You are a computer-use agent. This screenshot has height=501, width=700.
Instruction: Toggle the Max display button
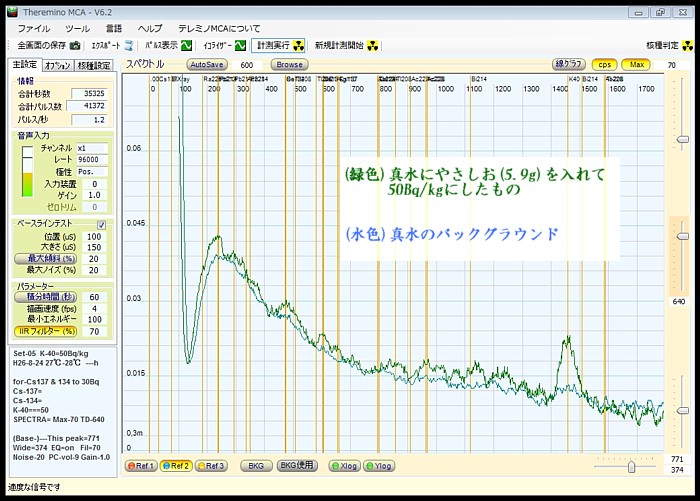tap(637, 65)
